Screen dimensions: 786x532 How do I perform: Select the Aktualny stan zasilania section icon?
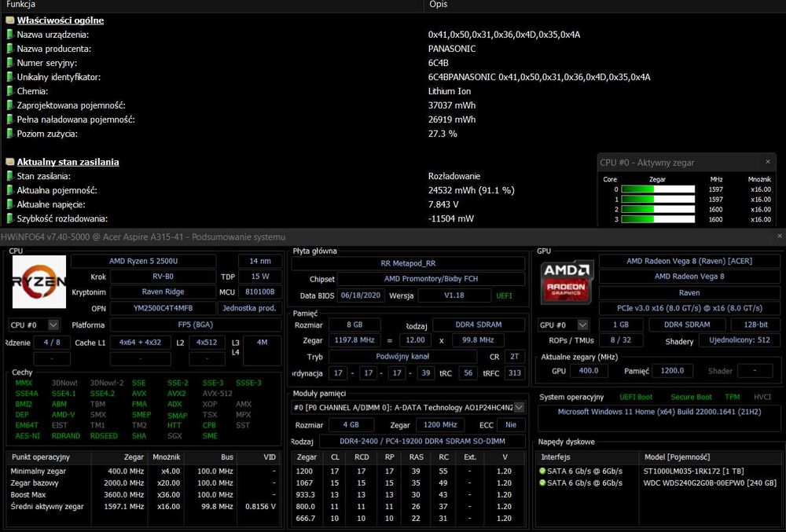(9, 162)
